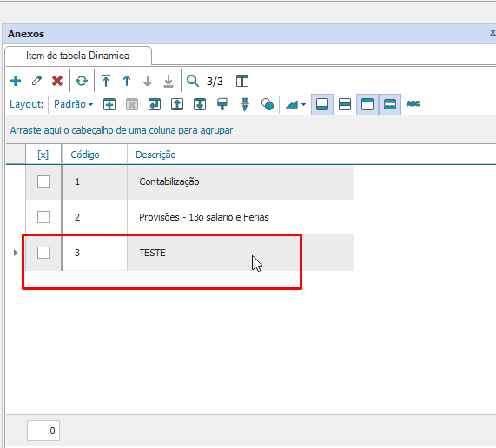Click code cell 2

click(95, 217)
